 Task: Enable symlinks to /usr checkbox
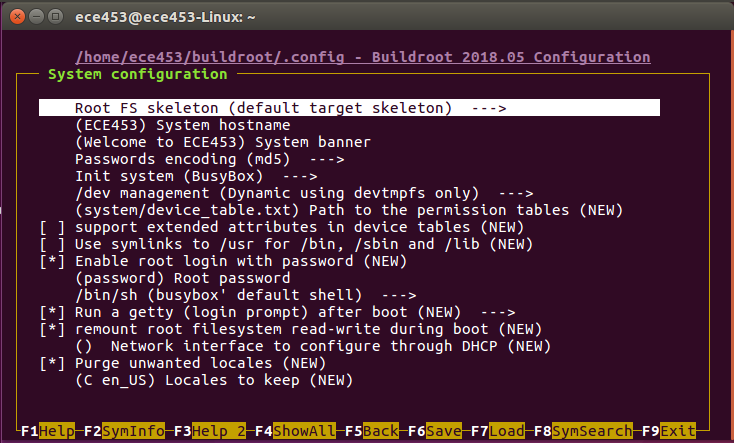tap(52, 244)
